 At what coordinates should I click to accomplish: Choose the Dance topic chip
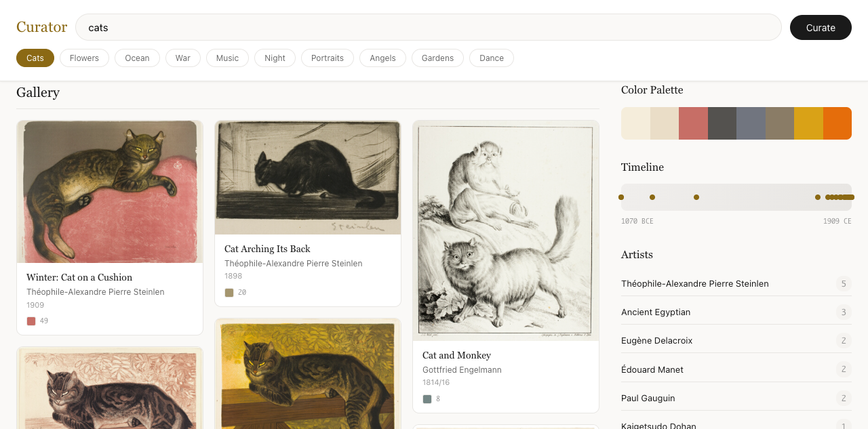click(492, 58)
